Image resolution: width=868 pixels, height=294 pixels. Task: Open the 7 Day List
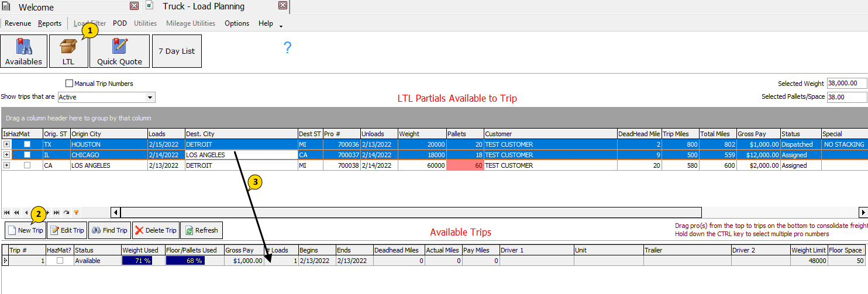[x=177, y=51]
